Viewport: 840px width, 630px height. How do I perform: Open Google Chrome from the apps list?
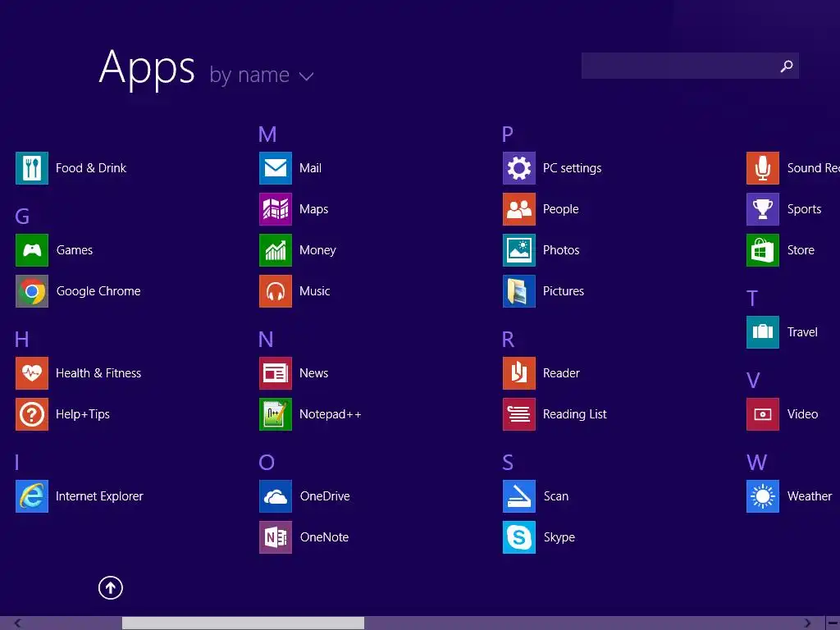tap(32, 291)
